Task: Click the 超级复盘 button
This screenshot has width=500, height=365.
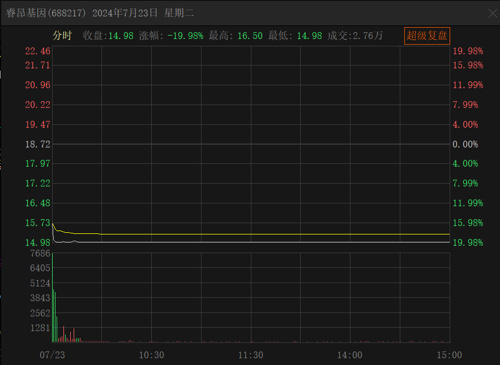Action: pos(427,36)
